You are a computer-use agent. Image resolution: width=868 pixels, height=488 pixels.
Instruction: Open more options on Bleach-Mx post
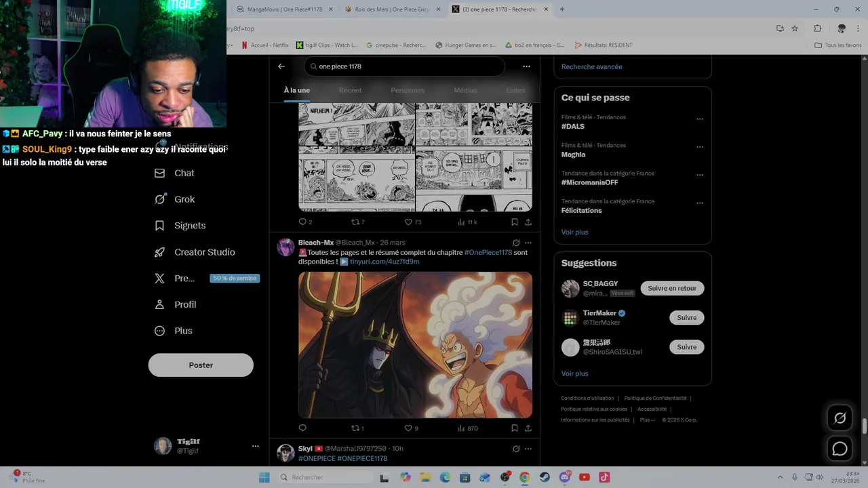[x=528, y=243]
